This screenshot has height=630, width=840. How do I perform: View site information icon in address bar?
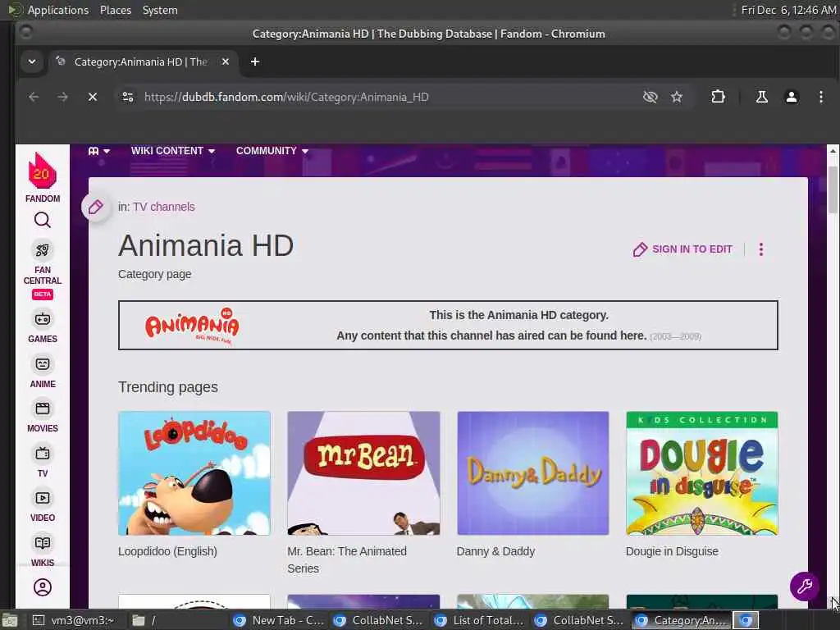pos(127,97)
